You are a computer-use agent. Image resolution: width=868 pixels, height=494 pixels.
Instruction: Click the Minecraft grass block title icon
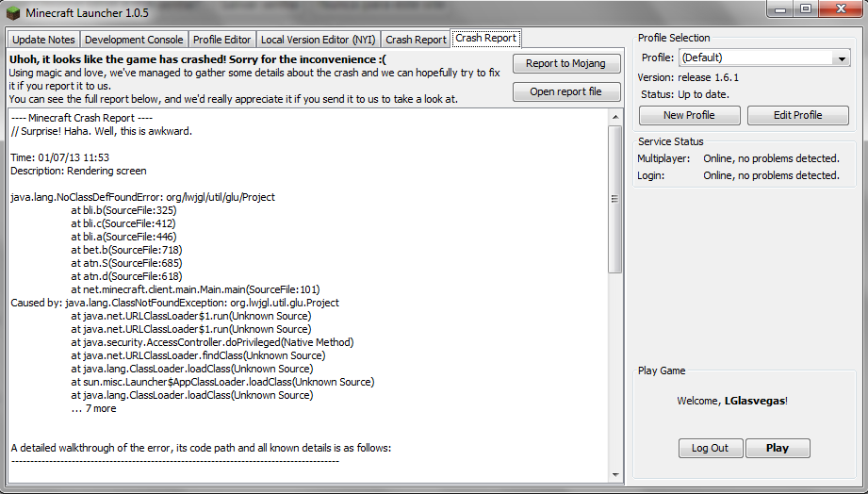pyautogui.click(x=13, y=12)
